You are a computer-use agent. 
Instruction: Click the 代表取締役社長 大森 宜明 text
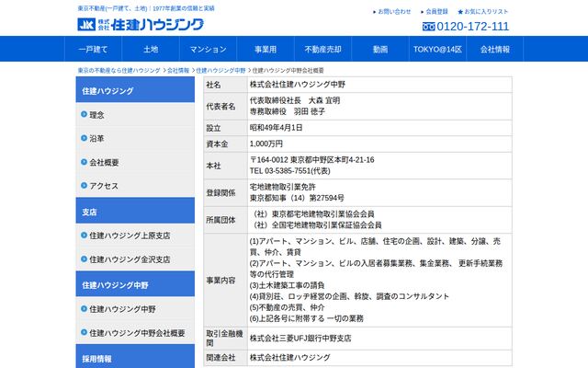pyautogui.click(x=295, y=100)
